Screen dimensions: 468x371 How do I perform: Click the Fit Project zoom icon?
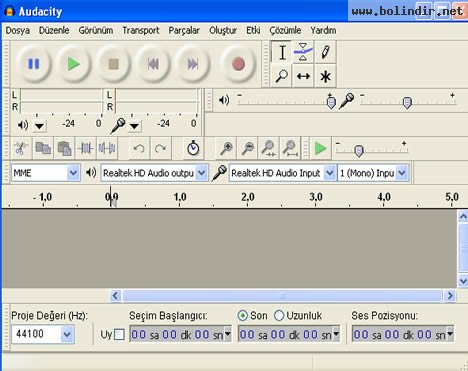point(290,148)
